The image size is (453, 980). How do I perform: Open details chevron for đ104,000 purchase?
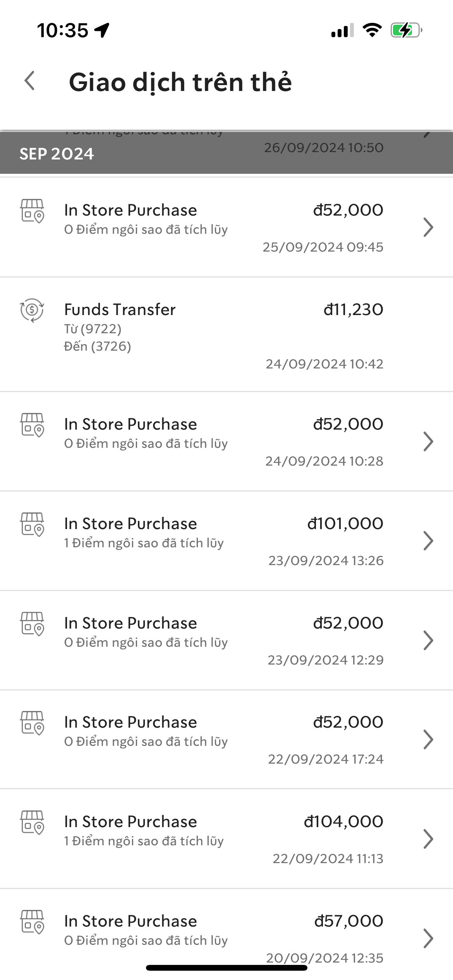point(428,839)
